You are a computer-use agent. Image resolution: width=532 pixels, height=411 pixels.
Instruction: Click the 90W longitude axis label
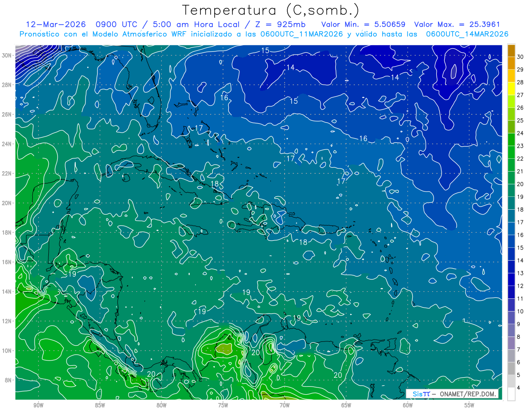pyautogui.click(x=39, y=405)
